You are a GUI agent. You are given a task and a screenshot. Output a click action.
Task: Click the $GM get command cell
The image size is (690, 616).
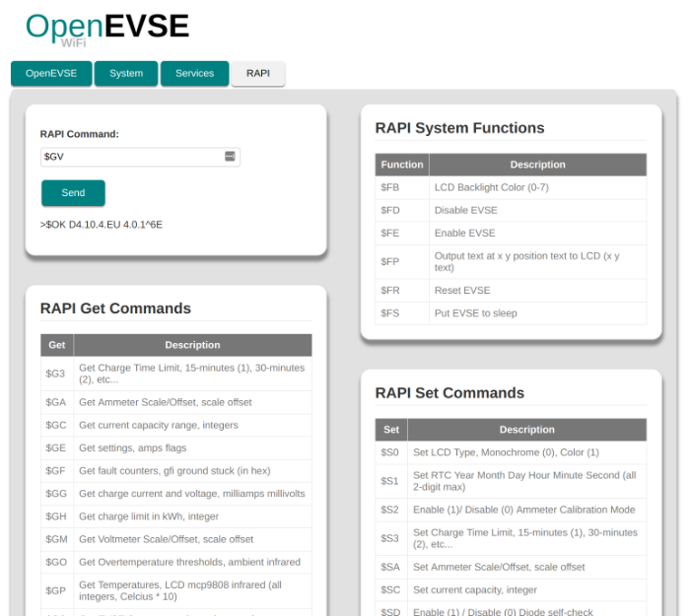(x=57, y=539)
